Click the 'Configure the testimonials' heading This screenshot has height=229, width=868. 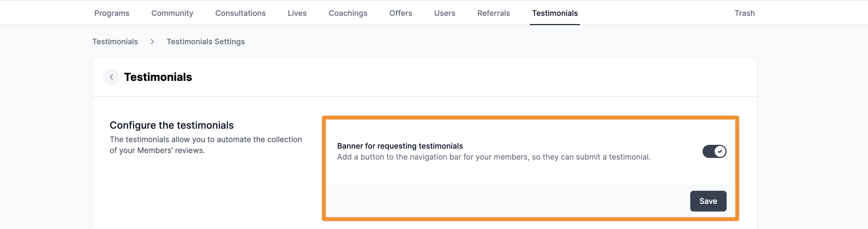[x=171, y=125]
